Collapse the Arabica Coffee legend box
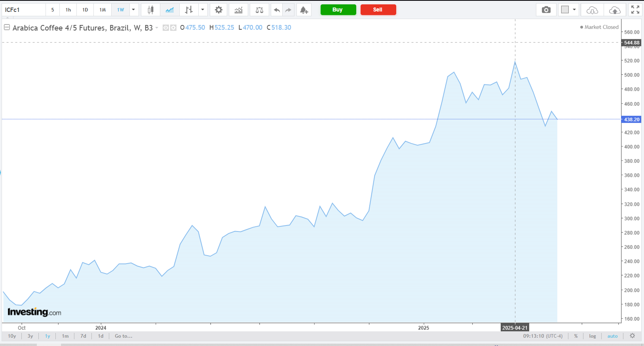Viewport: 644px width, 346px height. pyautogui.click(x=7, y=27)
